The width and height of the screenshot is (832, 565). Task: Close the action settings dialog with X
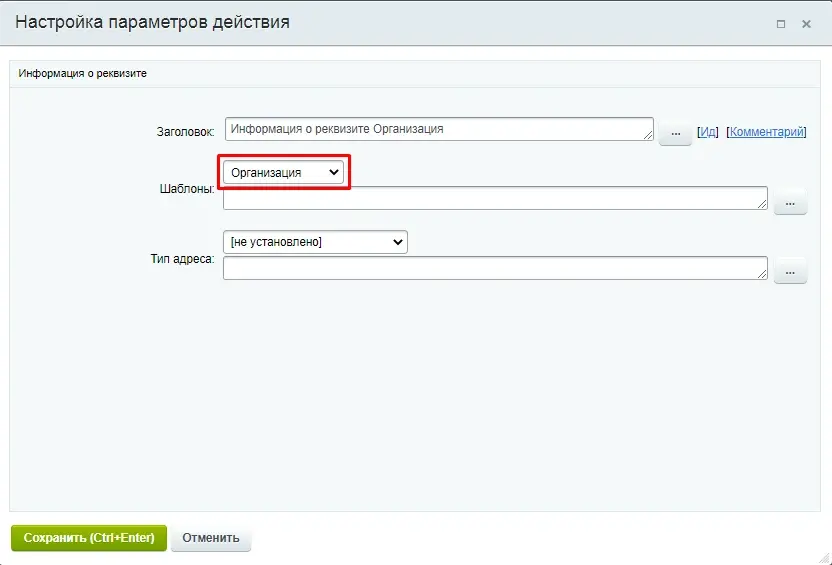tap(806, 23)
